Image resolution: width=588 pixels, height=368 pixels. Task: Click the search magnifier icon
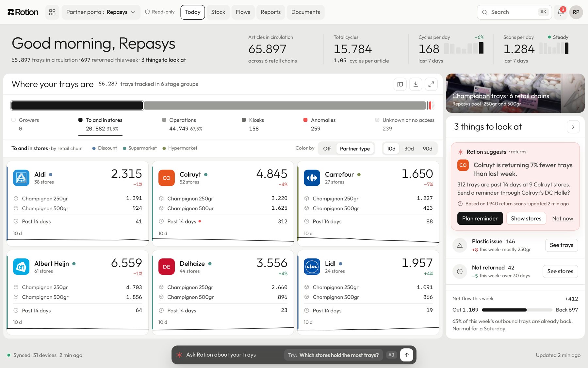485,12
